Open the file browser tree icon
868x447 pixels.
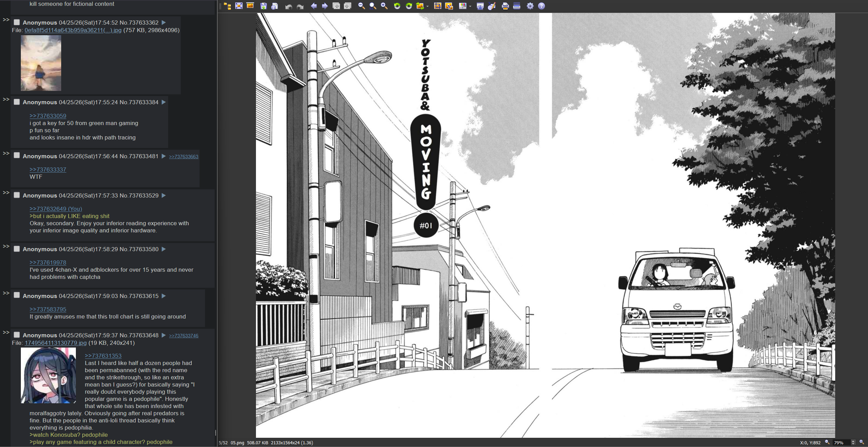pyautogui.click(x=228, y=6)
